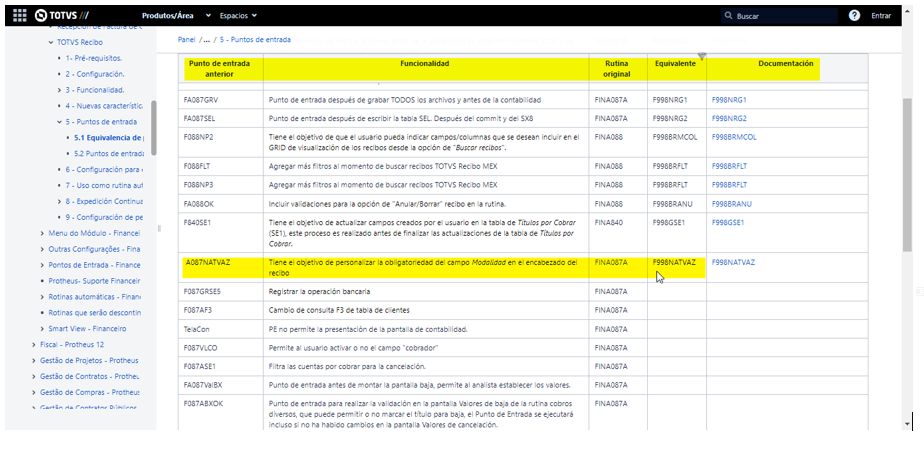This screenshot has height=454, width=924.
Task: Open F998NRG2 documentation link
Action: click(x=729, y=119)
